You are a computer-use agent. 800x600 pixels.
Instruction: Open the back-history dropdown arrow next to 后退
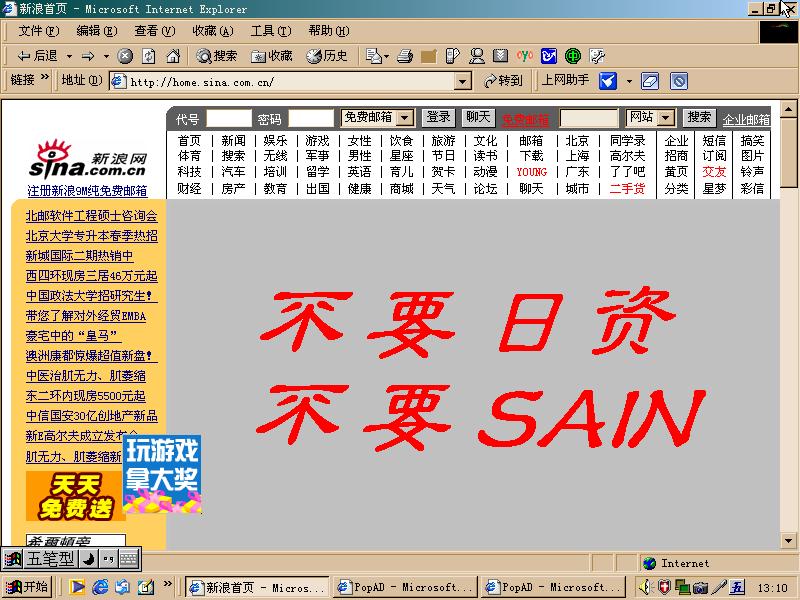69,56
